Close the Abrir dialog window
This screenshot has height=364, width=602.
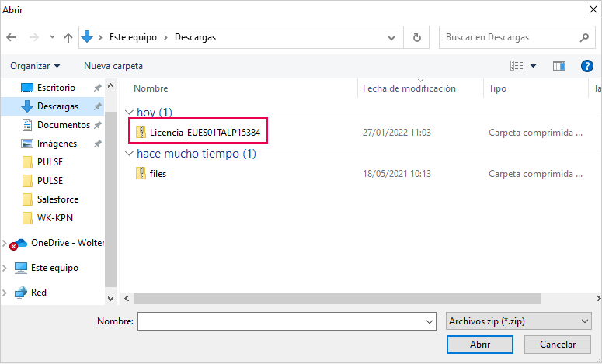(x=593, y=9)
